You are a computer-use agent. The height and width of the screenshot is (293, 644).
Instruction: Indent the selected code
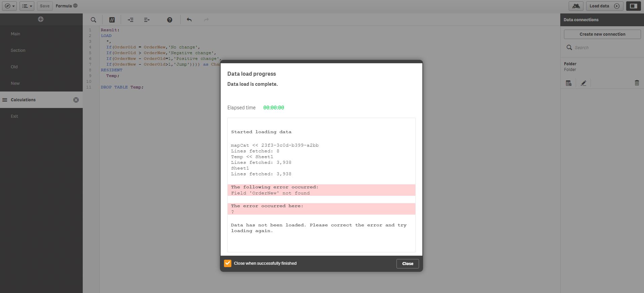click(x=130, y=20)
